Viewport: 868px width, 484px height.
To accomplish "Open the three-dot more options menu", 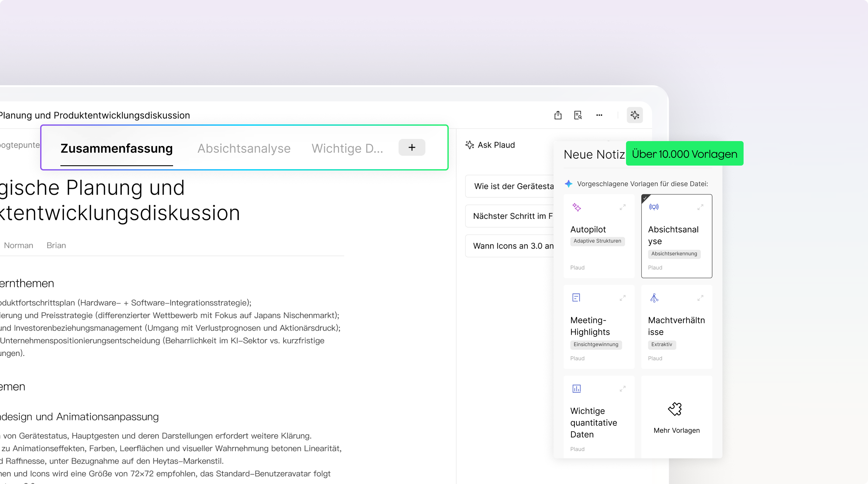I will tap(599, 115).
